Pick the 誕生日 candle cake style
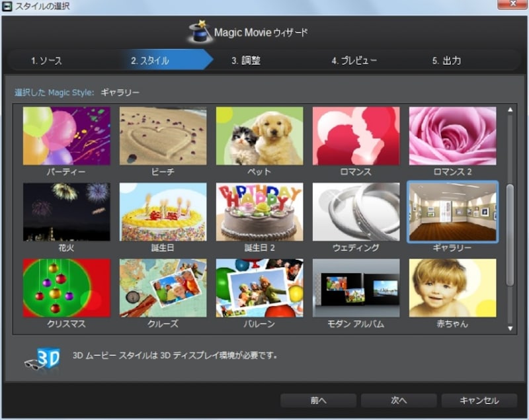This screenshot has width=529, height=420. (x=163, y=212)
